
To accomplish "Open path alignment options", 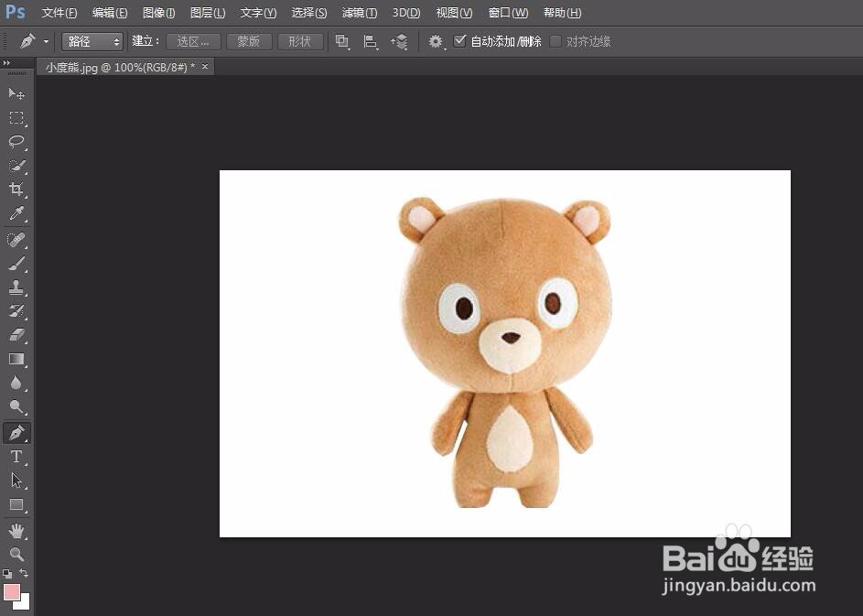I will pyautogui.click(x=371, y=41).
